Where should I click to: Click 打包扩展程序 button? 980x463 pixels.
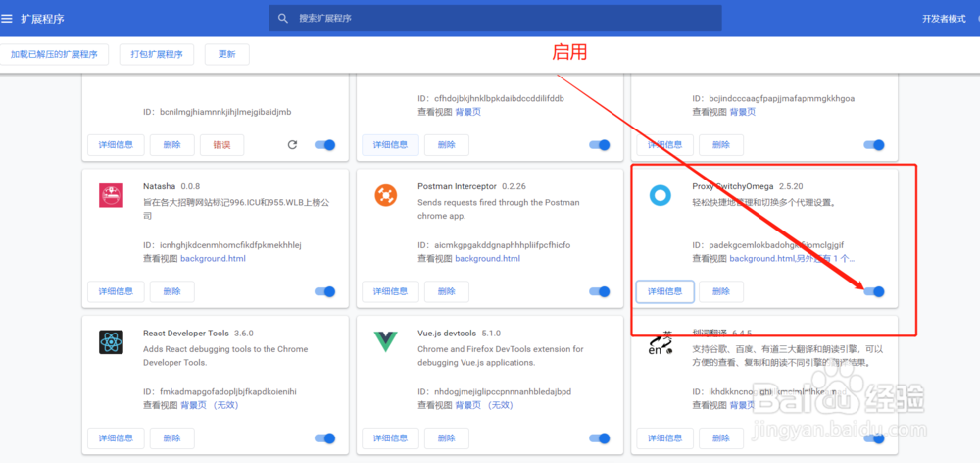(x=157, y=54)
